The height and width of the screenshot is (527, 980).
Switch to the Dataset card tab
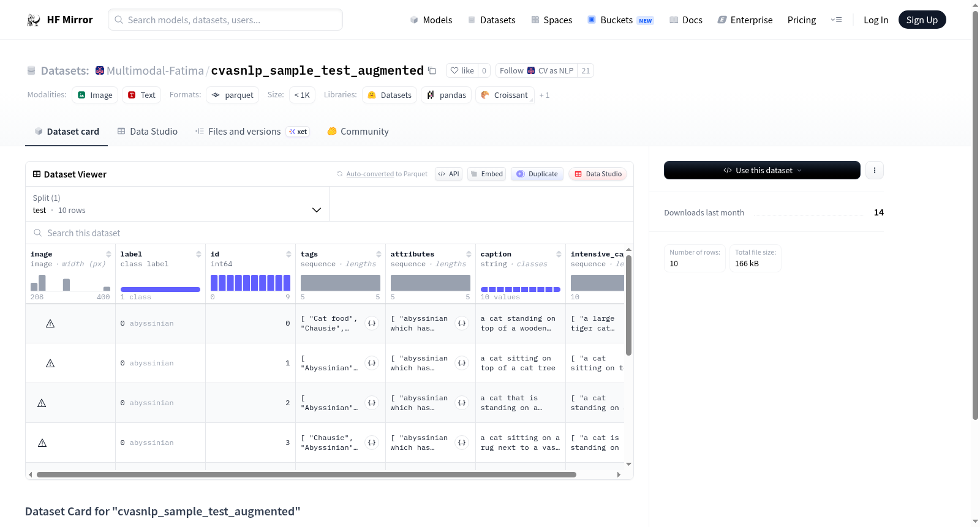(66, 132)
